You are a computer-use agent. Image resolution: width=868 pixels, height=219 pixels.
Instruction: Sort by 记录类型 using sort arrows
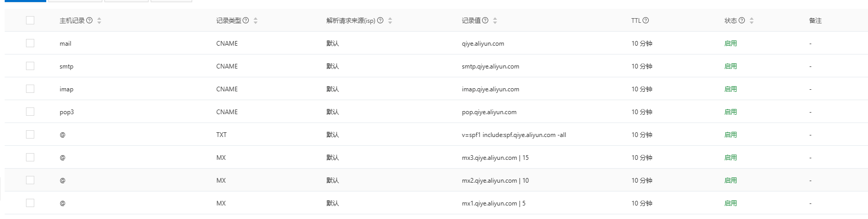[x=256, y=21]
